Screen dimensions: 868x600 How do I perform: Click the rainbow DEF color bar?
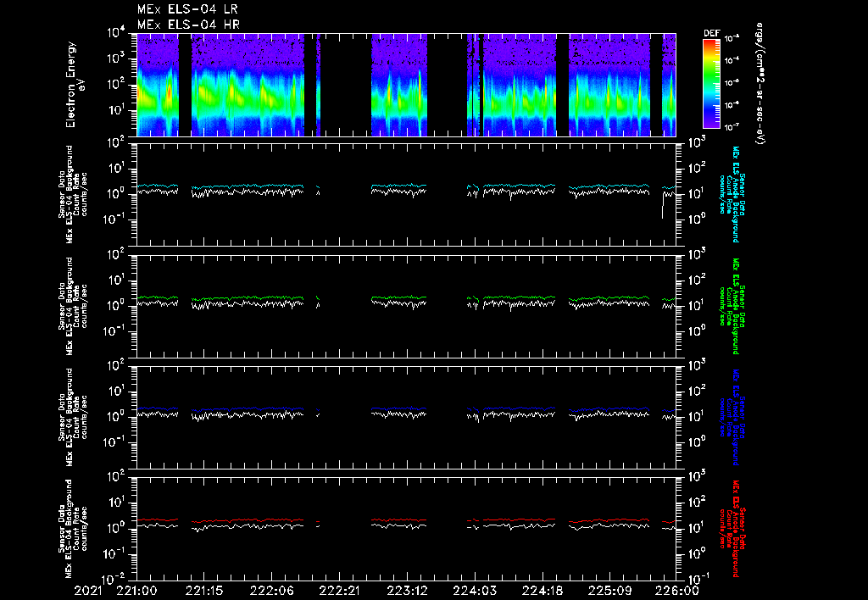(711, 84)
